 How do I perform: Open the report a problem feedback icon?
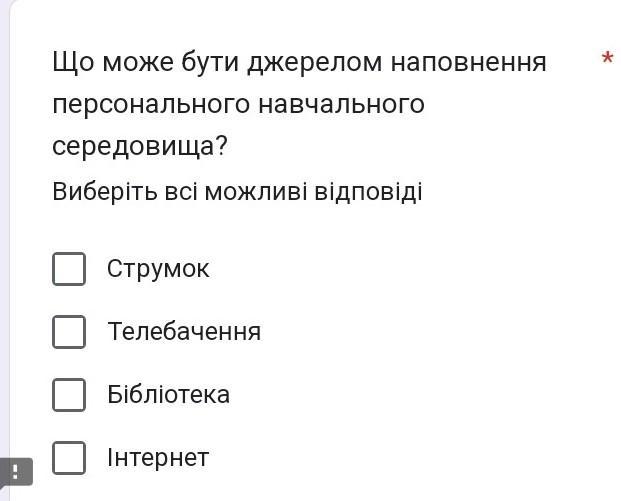click(x=16, y=472)
